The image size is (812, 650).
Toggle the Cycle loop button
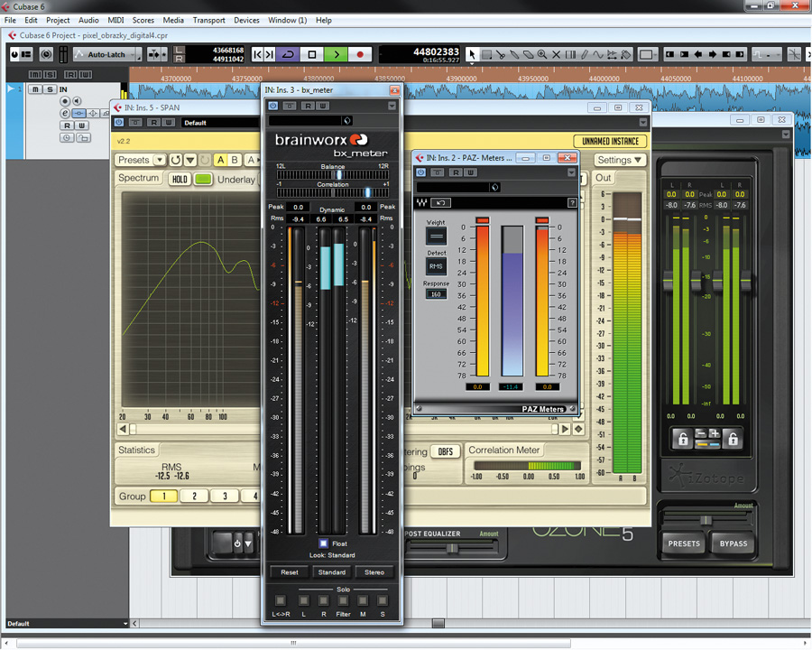point(288,54)
